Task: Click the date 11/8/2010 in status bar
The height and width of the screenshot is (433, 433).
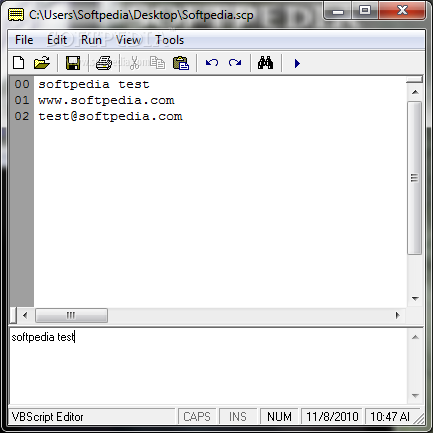Action: (332, 417)
